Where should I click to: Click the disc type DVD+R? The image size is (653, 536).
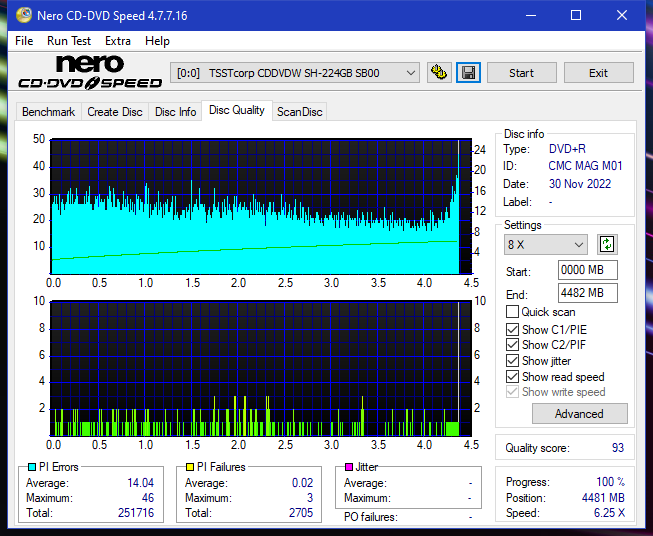tap(567, 149)
